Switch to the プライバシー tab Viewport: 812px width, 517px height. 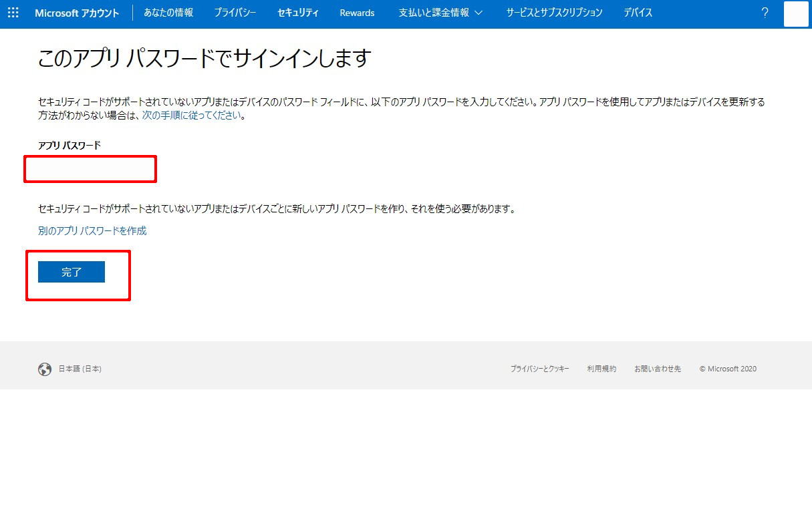point(235,13)
